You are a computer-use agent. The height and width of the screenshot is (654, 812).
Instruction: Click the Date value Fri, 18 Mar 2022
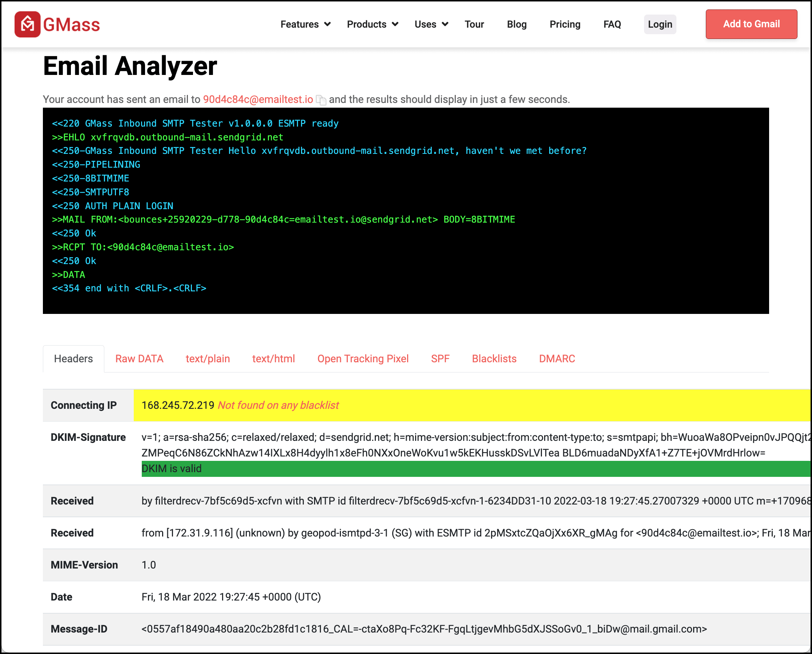click(x=231, y=597)
